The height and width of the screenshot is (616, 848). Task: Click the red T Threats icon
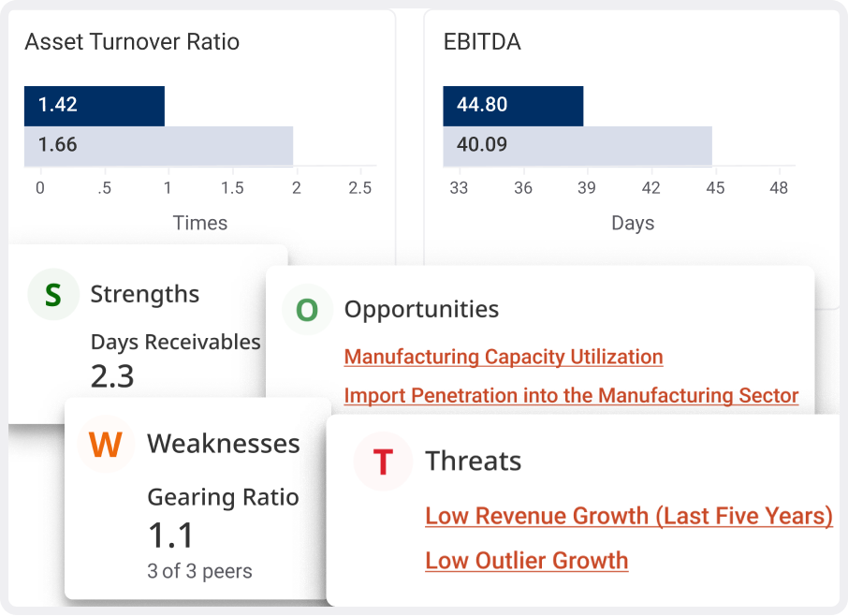click(383, 462)
